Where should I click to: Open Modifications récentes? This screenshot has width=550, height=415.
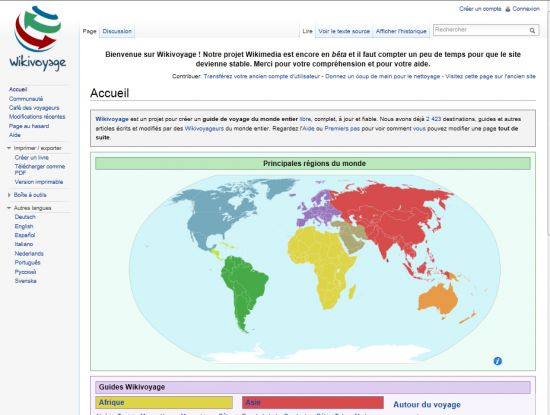pos(37,116)
